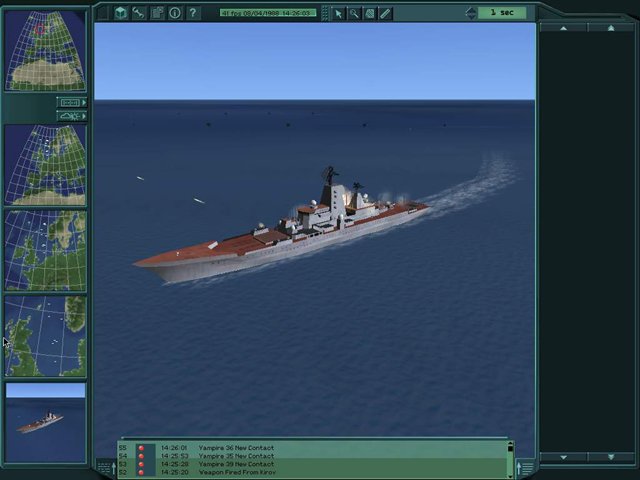Open the Norwegian Sea regional map

(x=45, y=251)
